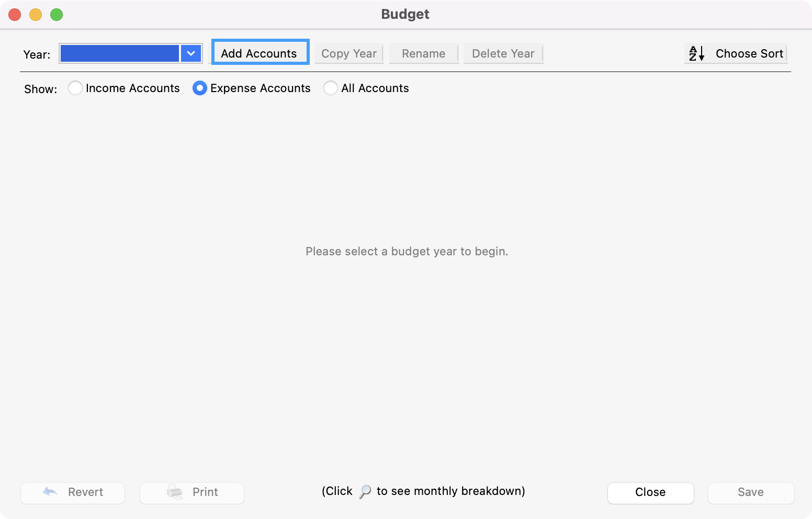
Task: Minimize the Budget window with the yellow button
Action: point(36,15)
